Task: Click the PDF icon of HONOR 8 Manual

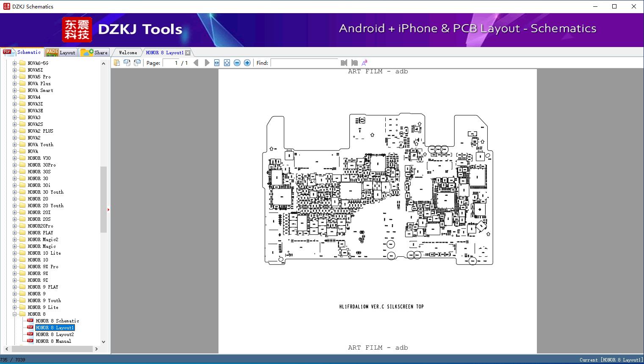Action: (30, 341)
